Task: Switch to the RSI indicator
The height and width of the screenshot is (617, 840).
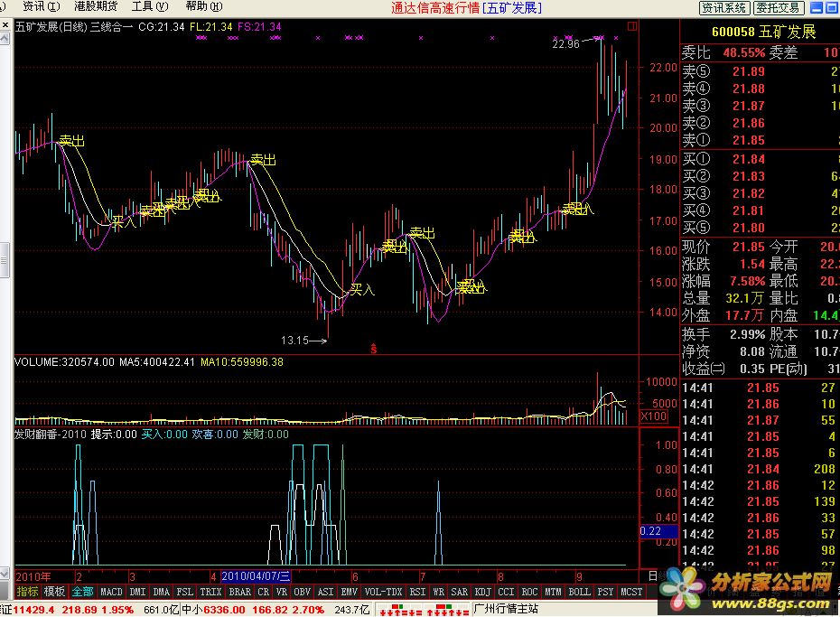Action: pyautogui.click(x=418, y=592)
